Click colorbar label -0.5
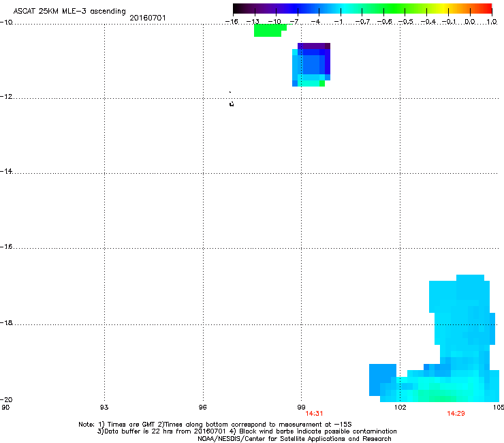This screenshot has height=443, width=504. 406,22
